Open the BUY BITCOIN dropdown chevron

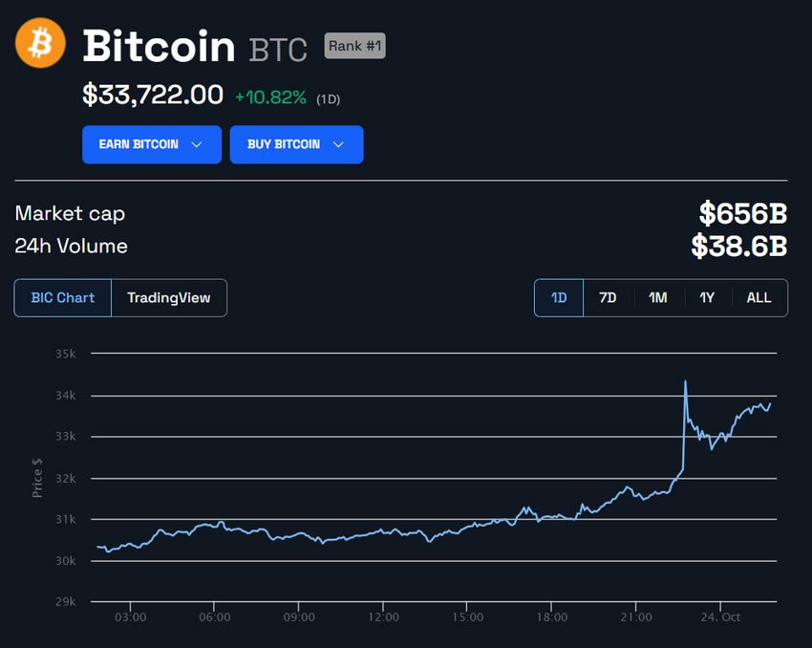(x=339, y=144)
